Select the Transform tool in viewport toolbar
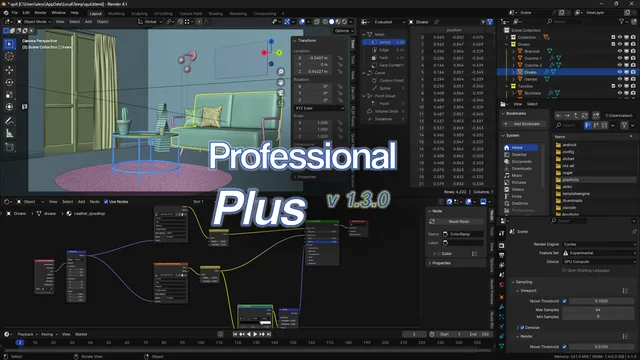640x360 pixels. (10, 107)
